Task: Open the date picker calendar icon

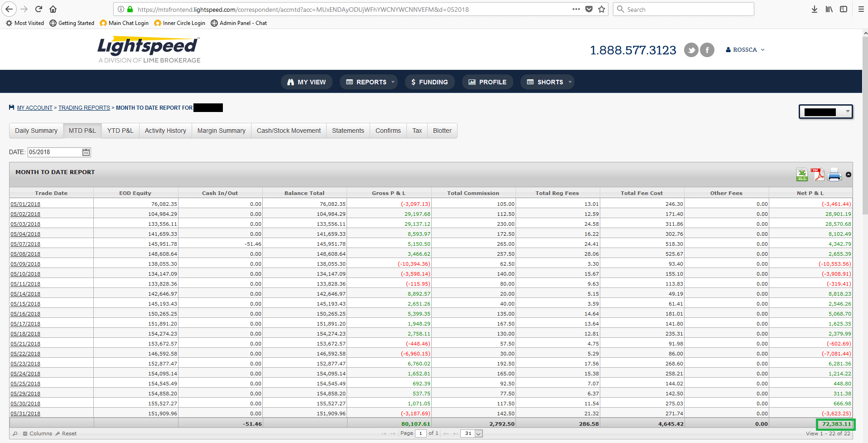Action: coord(86,152)
